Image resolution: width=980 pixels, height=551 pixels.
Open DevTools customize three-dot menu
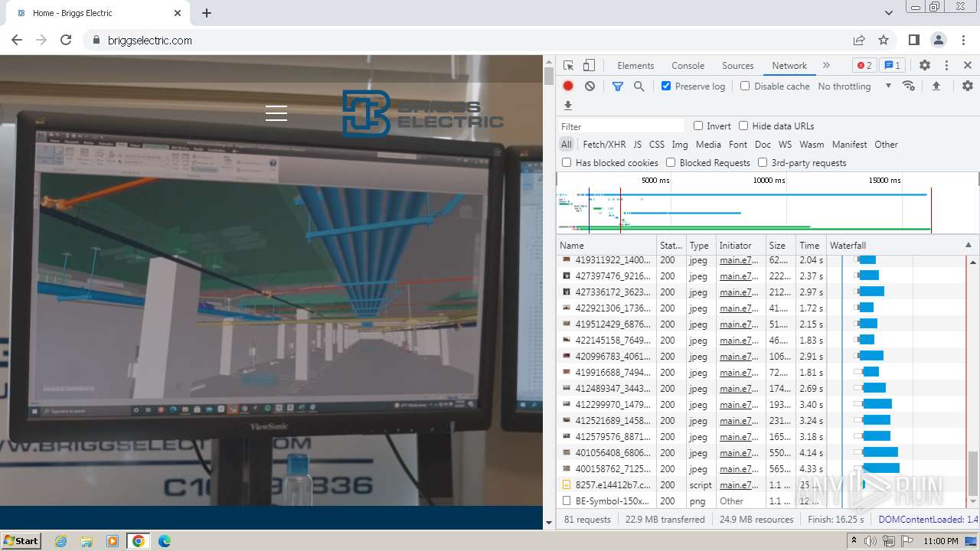point(946,66)
